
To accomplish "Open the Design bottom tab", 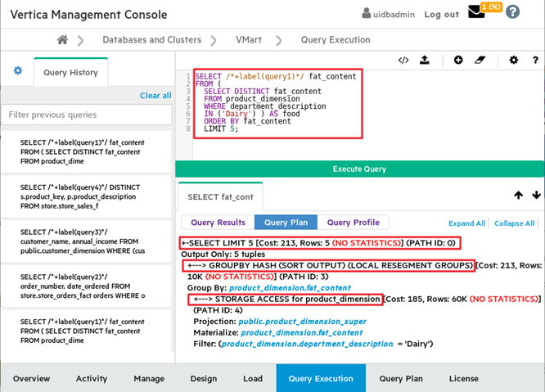I will click(203, 378).
